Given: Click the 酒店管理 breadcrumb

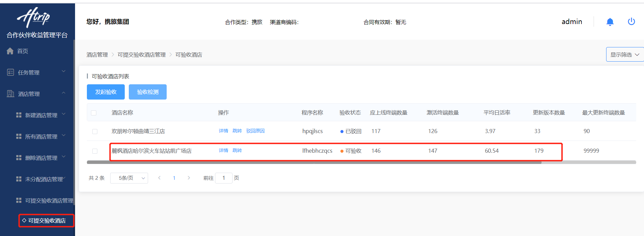Looking at the screenshot, I should pyautogui.click(x=97, y=55).
